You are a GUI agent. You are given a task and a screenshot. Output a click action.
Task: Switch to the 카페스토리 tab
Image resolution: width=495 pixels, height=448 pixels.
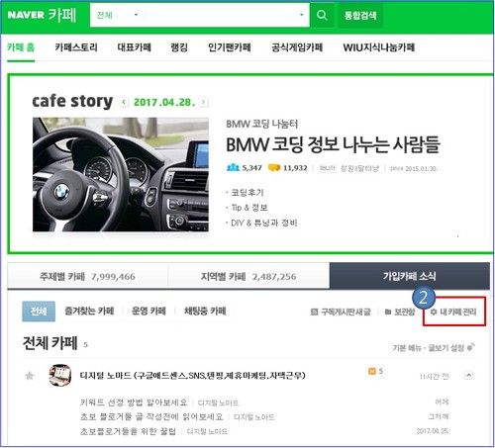coord(76,47)
